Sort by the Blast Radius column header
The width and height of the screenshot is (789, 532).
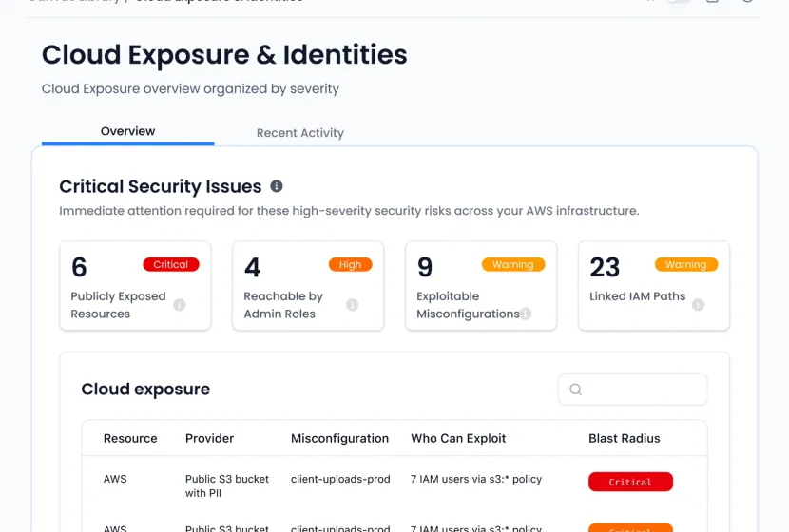click(x=625, y=439)
